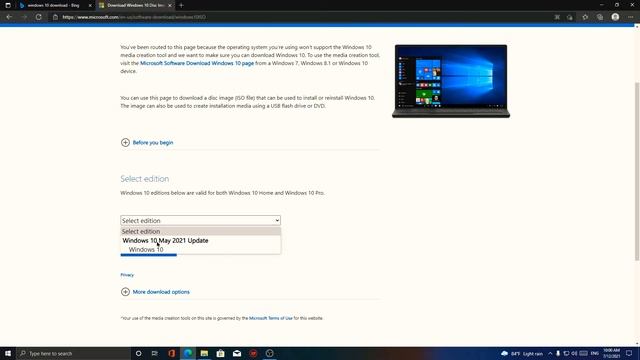
Task: Show hidden system tray icons
Action: click(x=550, y=353)
